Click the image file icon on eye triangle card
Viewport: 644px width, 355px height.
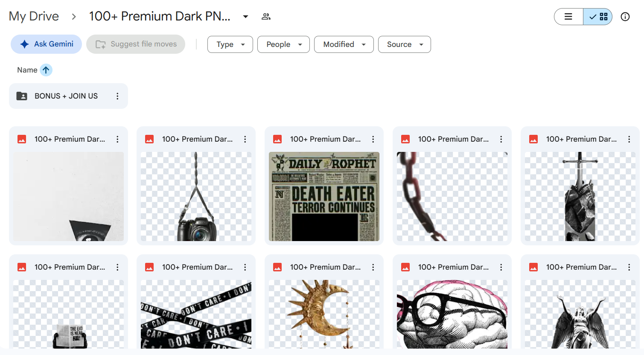tap(22, 139)
